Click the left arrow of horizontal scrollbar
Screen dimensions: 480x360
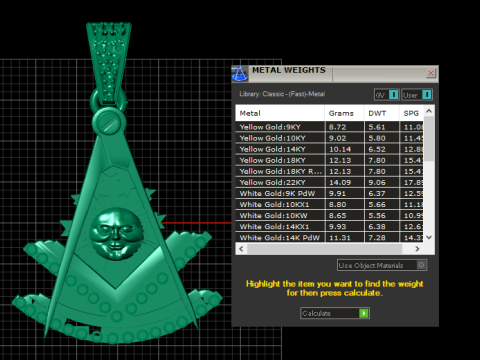[241, 249]
